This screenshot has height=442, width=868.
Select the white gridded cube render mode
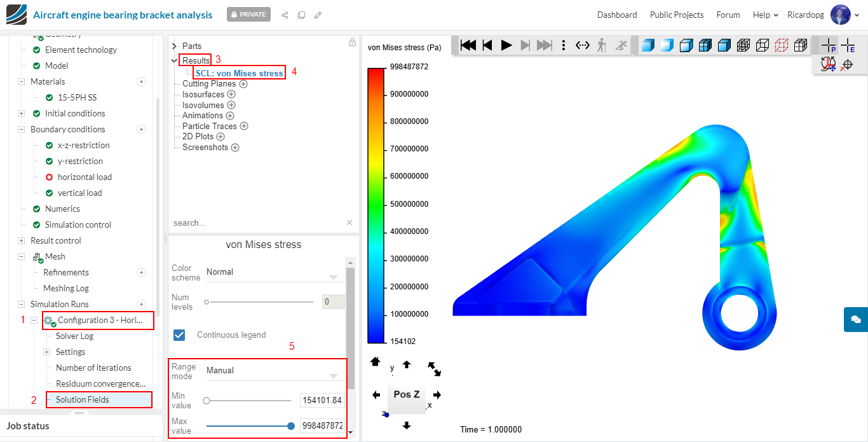click(x=801, y=45)
